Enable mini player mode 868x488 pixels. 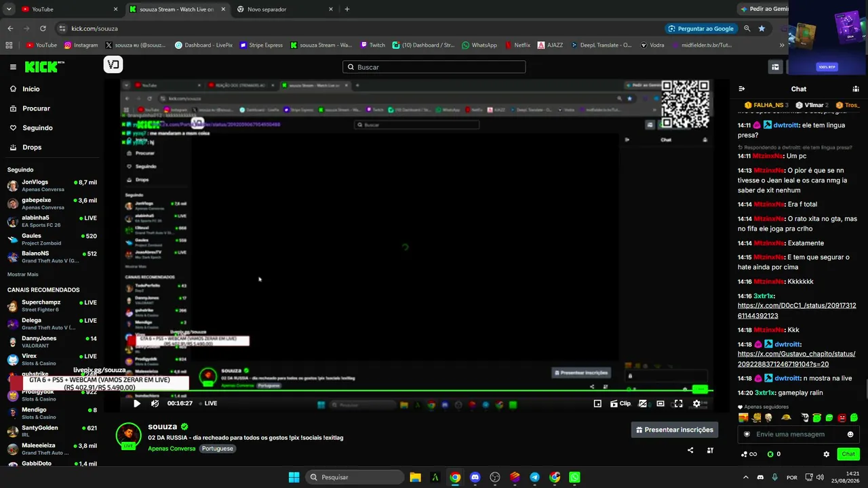click(597, 403)
